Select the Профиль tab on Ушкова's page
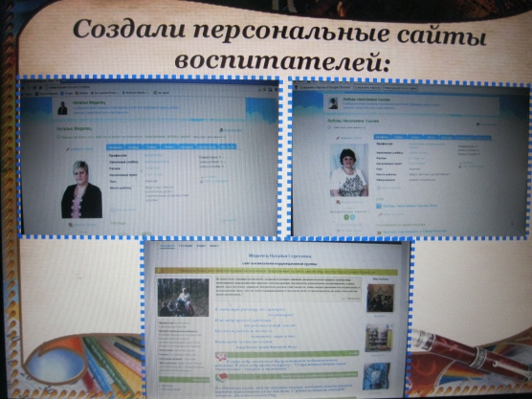Image resolution: width=532 pixels, height=399 pixels. [382, 137]
